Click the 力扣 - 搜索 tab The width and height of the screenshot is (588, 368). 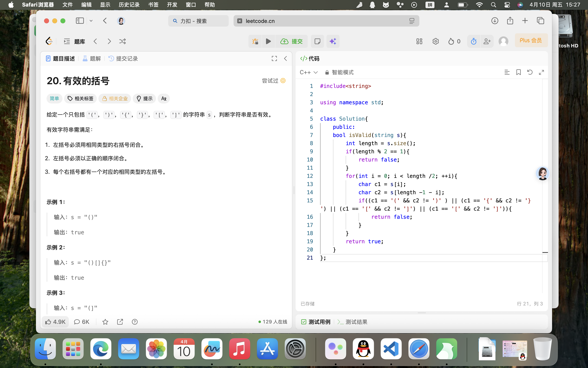point(198,21)
